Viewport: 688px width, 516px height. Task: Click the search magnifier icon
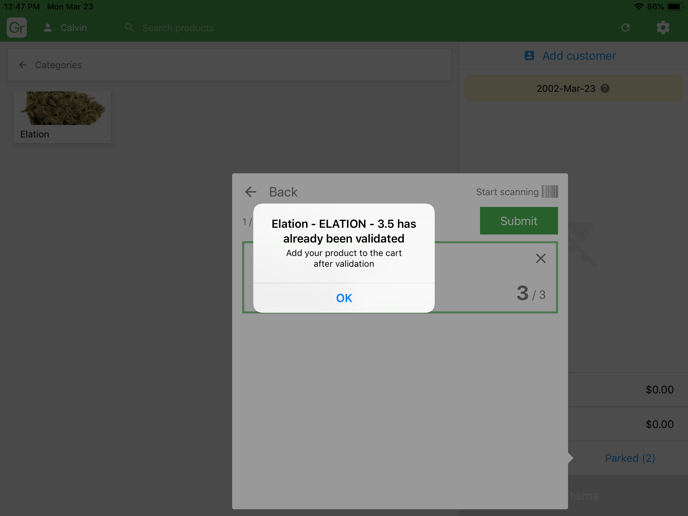[x=129, y=28]
